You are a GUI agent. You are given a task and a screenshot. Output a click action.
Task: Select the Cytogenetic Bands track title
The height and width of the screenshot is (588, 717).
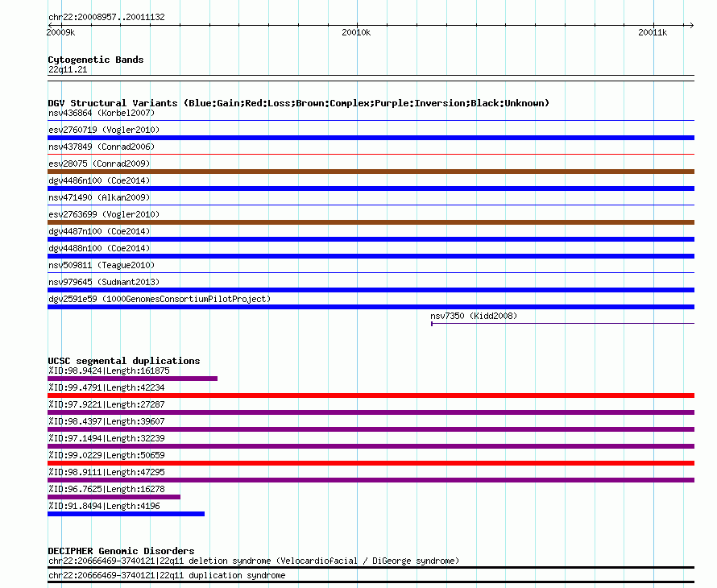pyautogui.click(x=96, y=60)
